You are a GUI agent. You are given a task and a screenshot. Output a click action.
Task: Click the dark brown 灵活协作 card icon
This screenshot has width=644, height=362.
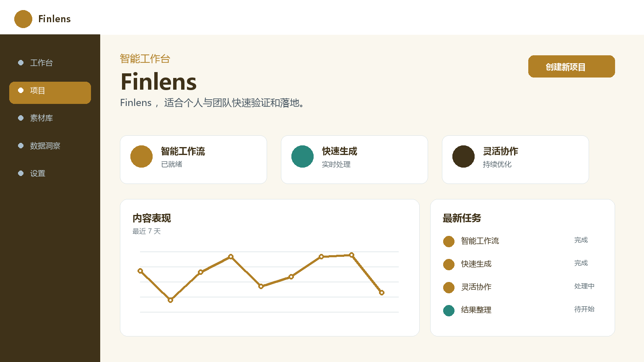pyautogui.click(x=463, y=156)
